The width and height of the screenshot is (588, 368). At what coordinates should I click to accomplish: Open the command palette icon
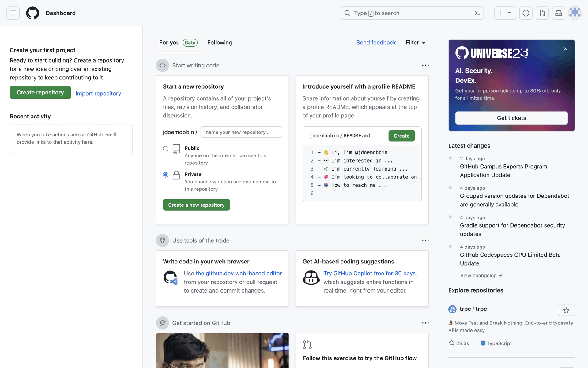click(477, 13)
